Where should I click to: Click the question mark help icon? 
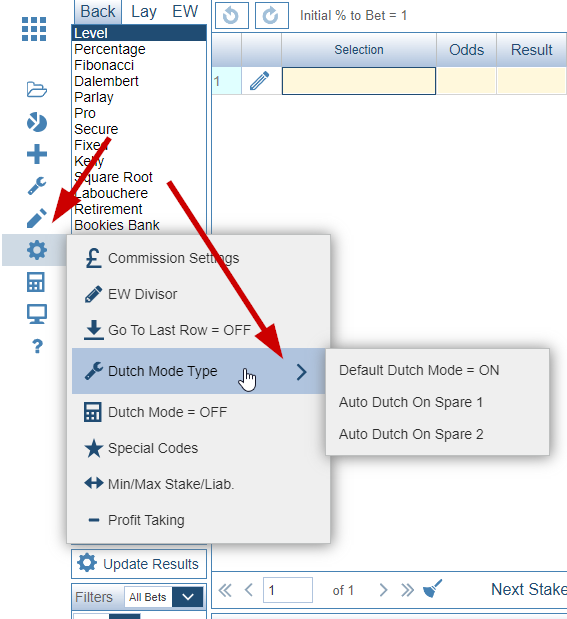[37, 347]
